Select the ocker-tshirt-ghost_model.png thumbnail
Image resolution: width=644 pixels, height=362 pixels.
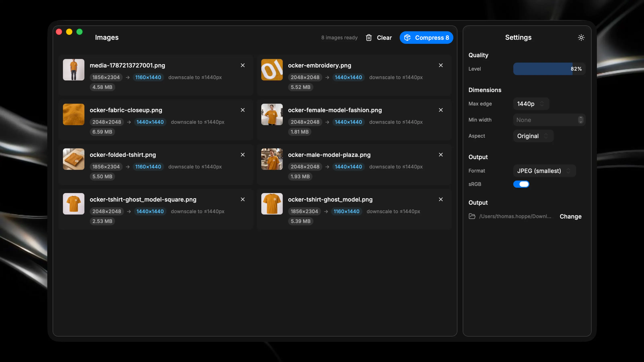[272, 204]
